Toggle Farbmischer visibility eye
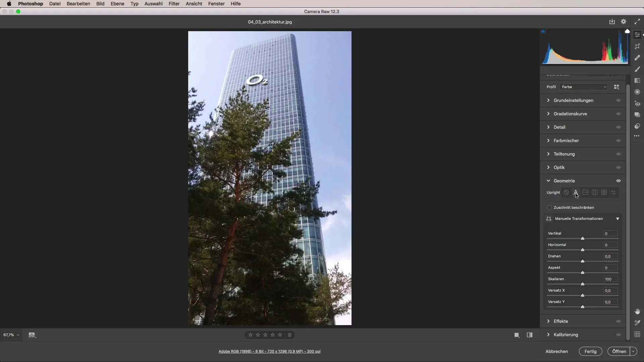 click(x=619, y=140)
